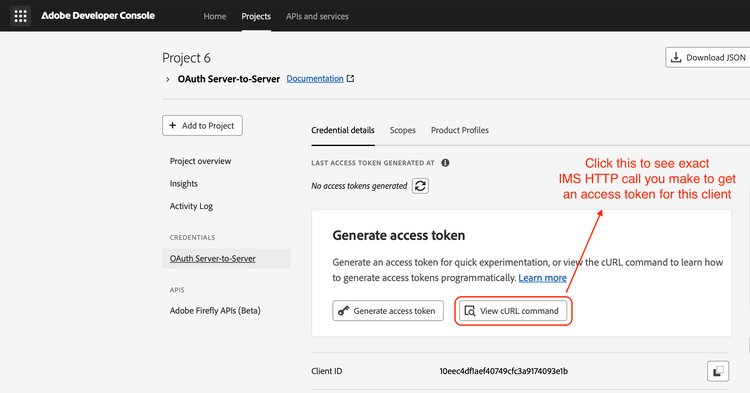Viewport: 750px width, 393px height.
Task: Expand the OAuth Server-to-Server chevron
Action: coord(167,79)
